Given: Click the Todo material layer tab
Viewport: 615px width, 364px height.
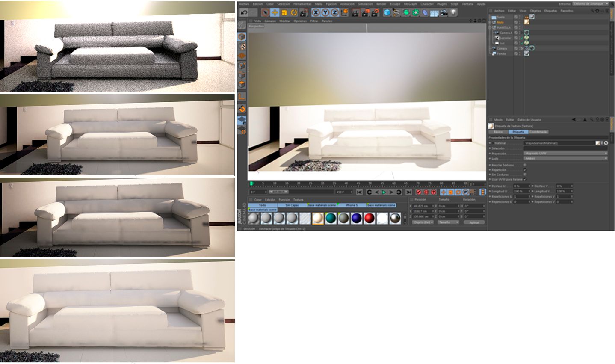Looking at the screenshot, I should click(x=263, y=205).
